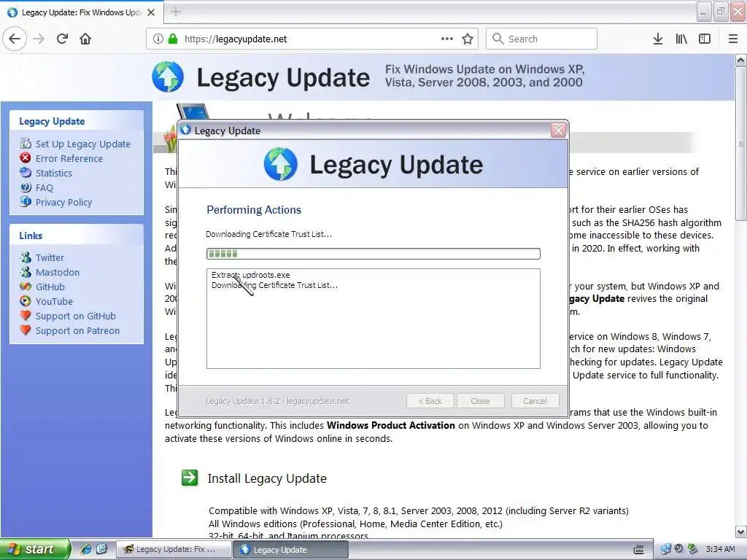The height and width of the screenshot is (560, 747).
Task: Click the FAQ question mark icon
Action: pyautogui.click(x=26, y=187)
